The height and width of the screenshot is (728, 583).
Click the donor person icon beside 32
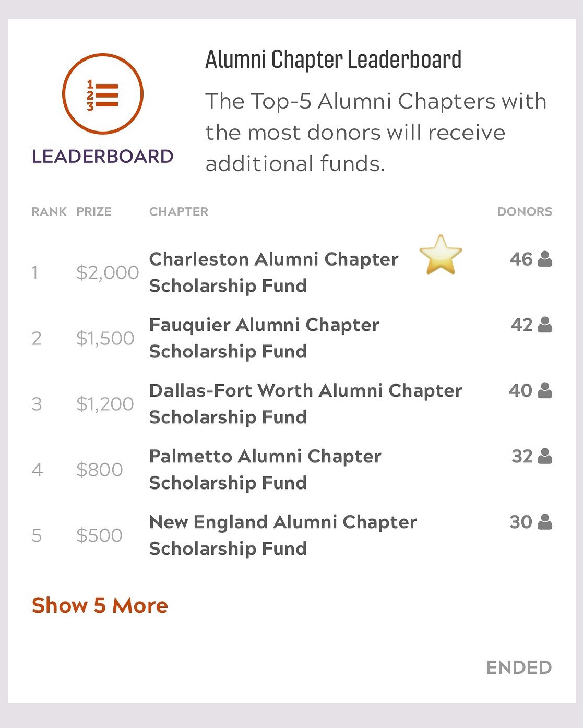point(545,456)
